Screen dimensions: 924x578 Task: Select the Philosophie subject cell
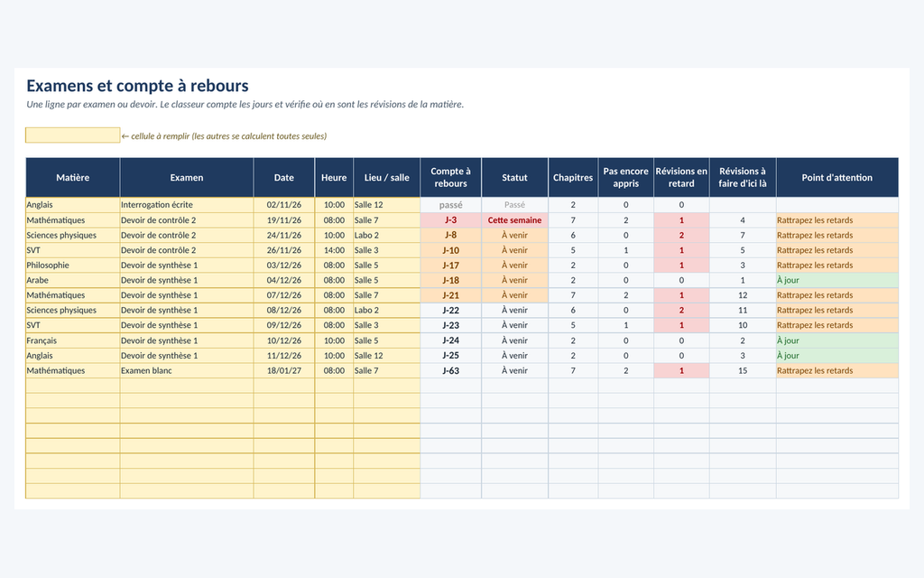point(73,265)
